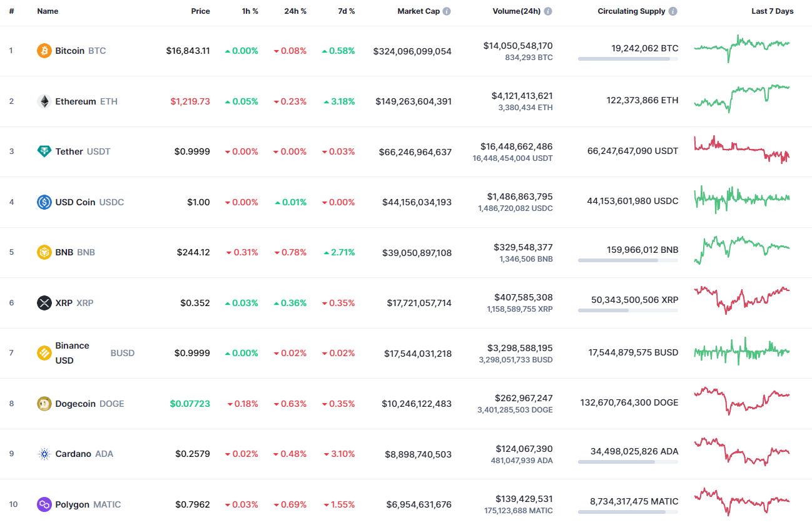Select the BNB coin logo
Image resolution: width=812 pixels, height=527 pixels.
(43, 252)
